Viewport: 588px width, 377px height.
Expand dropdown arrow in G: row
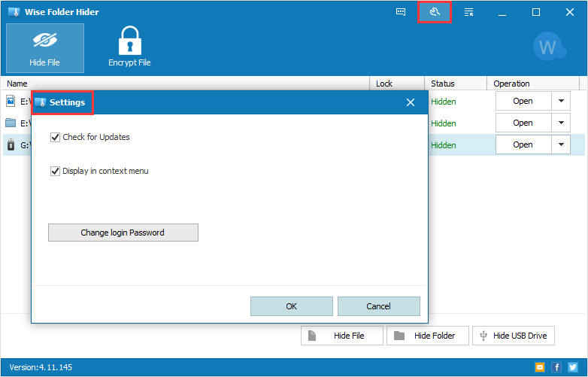point(561,144)
